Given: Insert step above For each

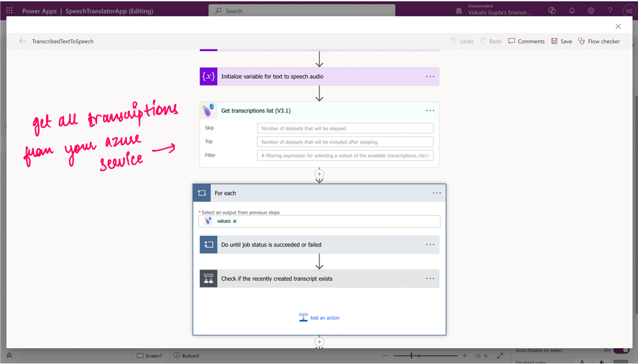Looking at the screenshot, I should [319, 174].
